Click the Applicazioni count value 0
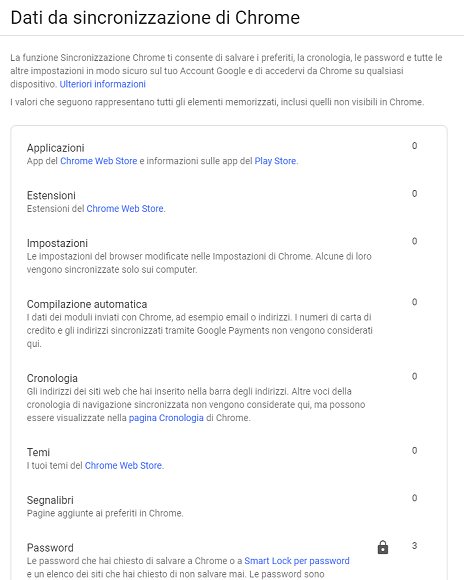464x580 pixels. click(x=414, y=146)
